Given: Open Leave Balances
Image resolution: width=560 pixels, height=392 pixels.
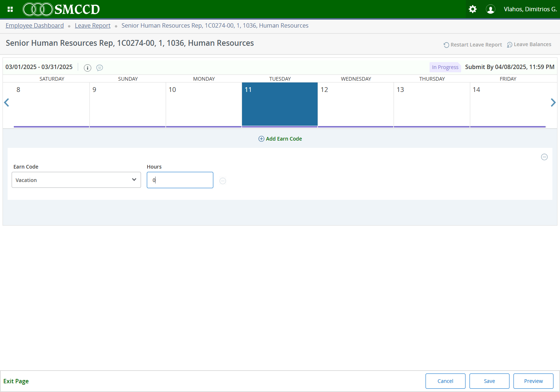Looking at the screenshot, I should [x=529, y=45].
